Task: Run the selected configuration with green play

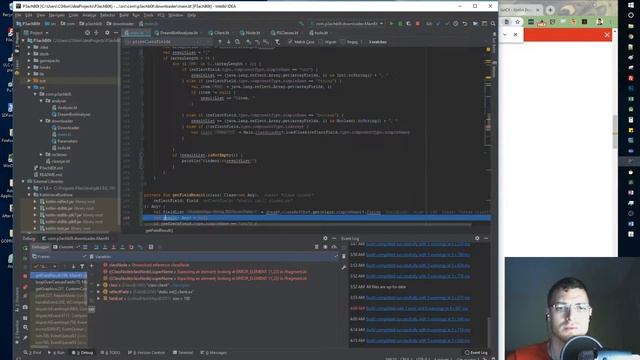Action: [391, 24]
